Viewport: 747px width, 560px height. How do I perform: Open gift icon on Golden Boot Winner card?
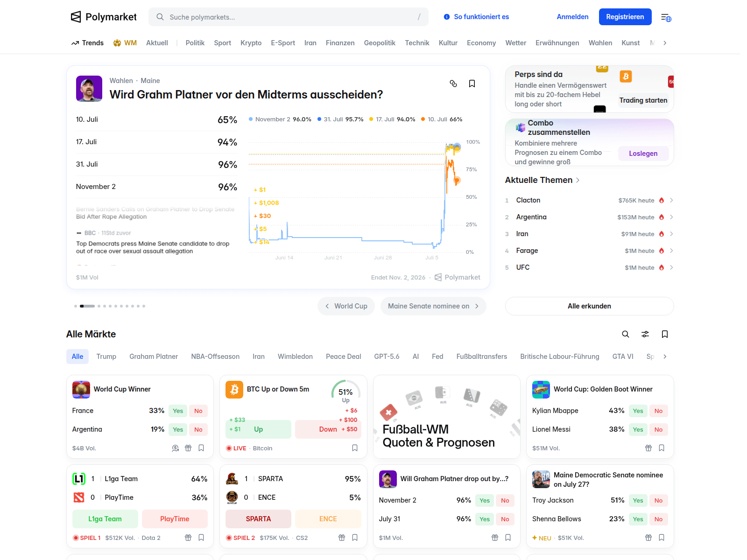[x=648, y=448]
